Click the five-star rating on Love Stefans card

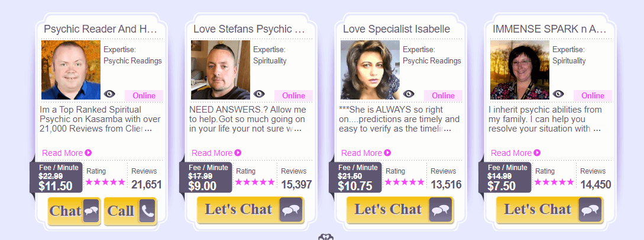255,182
